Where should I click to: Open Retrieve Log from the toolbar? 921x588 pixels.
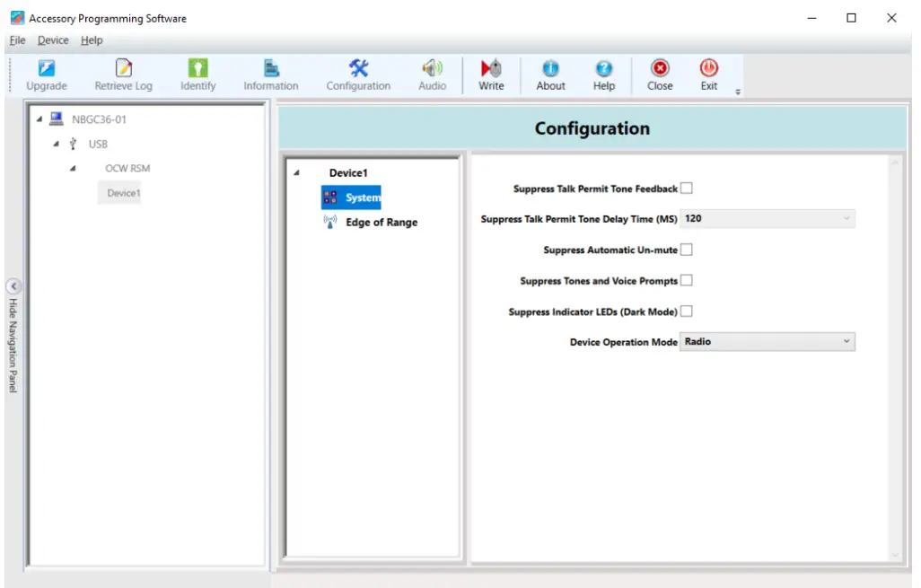click(x=123, y=74)
